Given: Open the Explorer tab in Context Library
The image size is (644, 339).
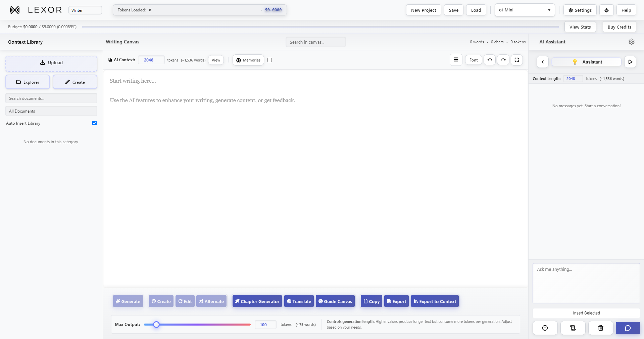Looking at the screenshot, I should pos(28,82).
